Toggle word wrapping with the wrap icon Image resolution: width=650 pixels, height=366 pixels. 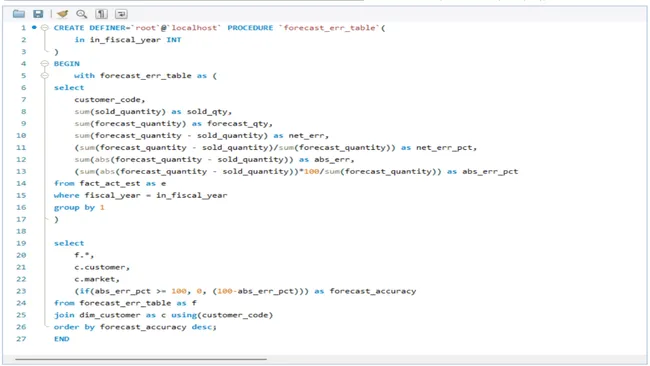[x=121, y=14]
